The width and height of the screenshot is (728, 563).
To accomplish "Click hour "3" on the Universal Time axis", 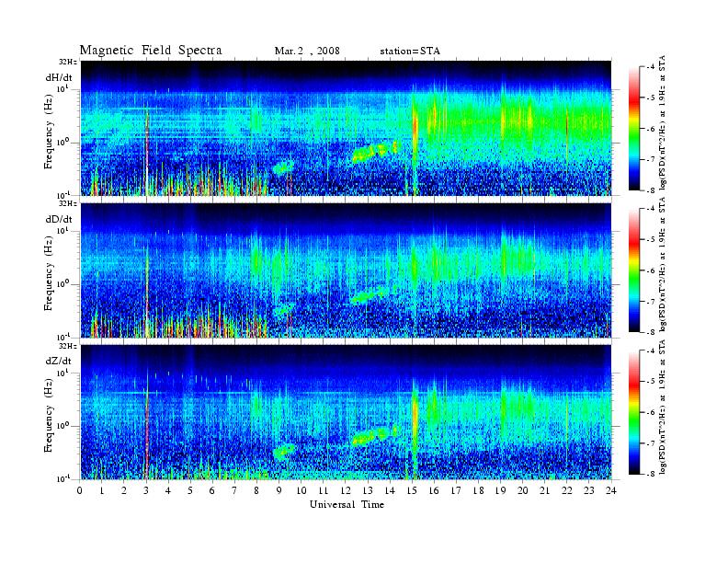I will tap(146, 490).
